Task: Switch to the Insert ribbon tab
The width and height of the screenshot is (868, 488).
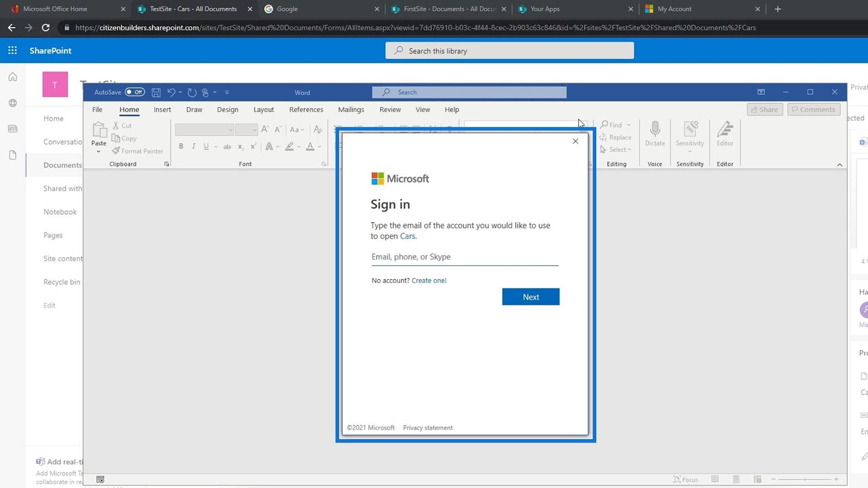Action: tap(162, 110)
